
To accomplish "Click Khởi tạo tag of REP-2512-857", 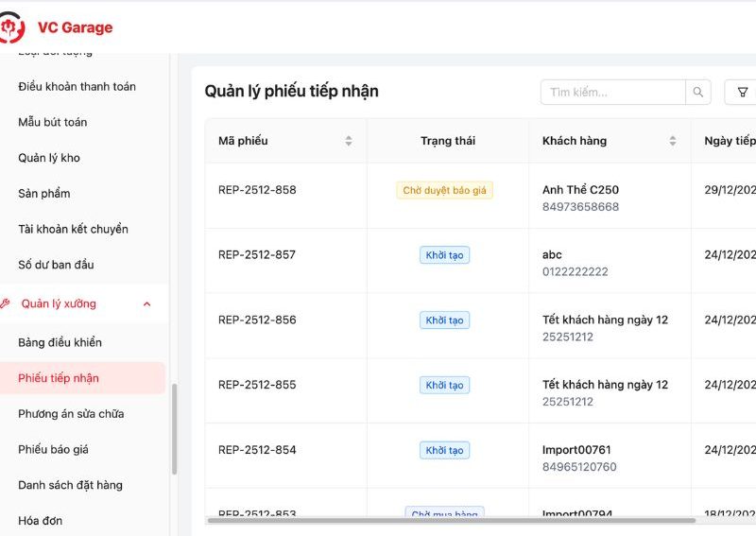I will coord(444,255).
